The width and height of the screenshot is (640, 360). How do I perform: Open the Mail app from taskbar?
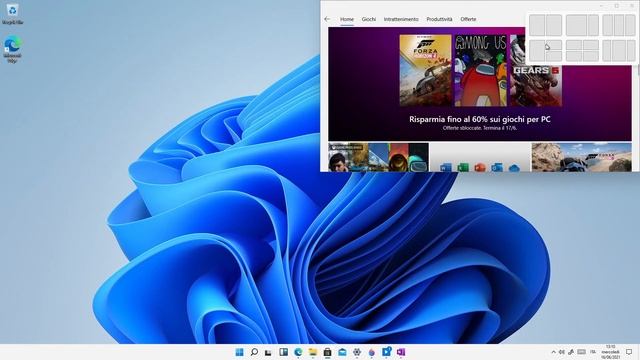click(x=342, y=352)
